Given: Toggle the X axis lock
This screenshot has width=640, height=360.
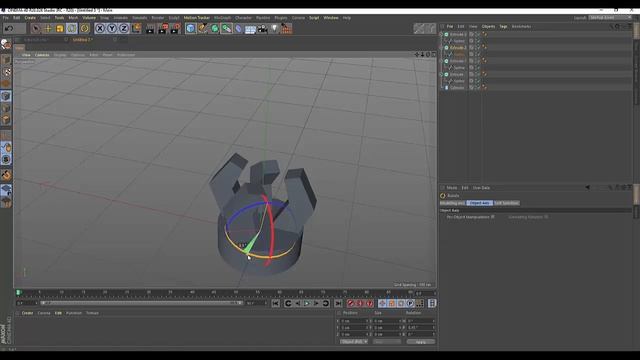Looking at the screenshot, I should (100, 28).
